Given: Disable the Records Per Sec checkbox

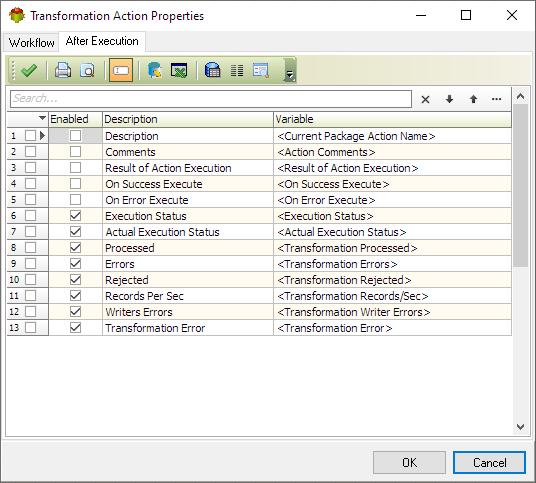Looking at the screenshot, I should click(75, 296).
